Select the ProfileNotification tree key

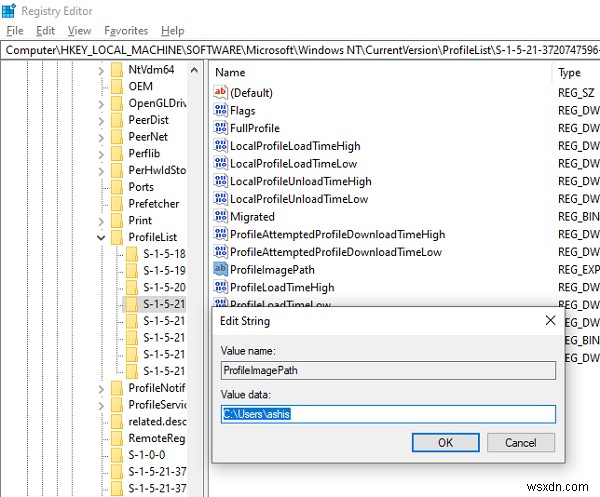[x=157, y=388]
